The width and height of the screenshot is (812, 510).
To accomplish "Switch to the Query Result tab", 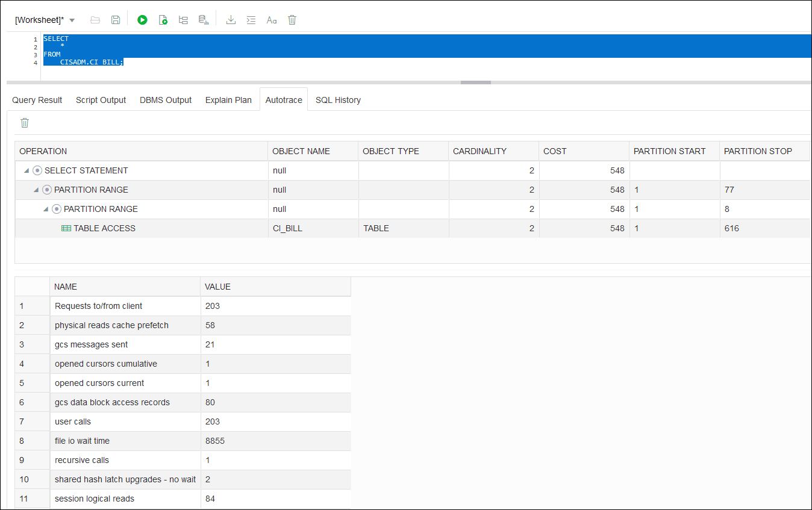I will (x=37, y=99).
